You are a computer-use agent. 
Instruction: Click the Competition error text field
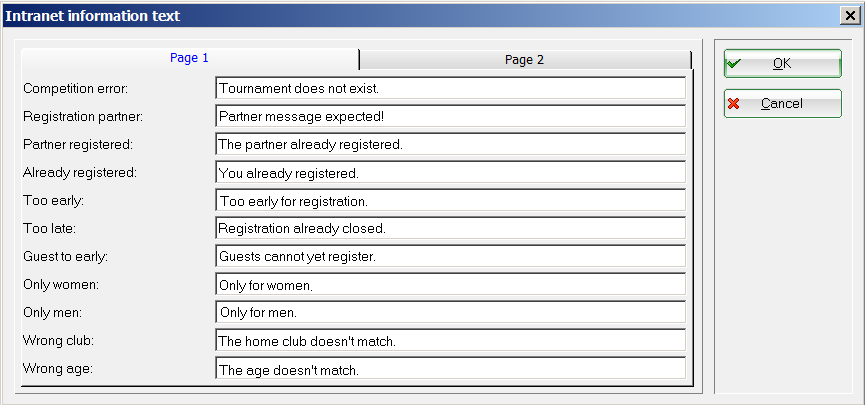click(x=450, y=88)
